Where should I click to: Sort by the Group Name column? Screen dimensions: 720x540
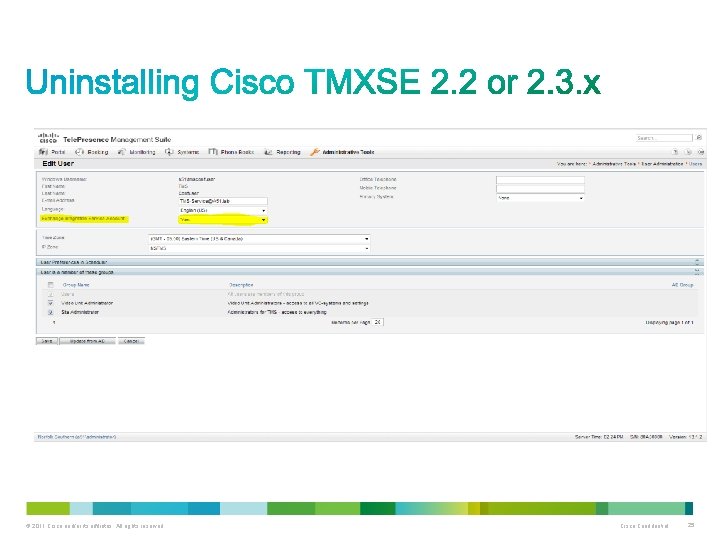[x=76, y=285]
